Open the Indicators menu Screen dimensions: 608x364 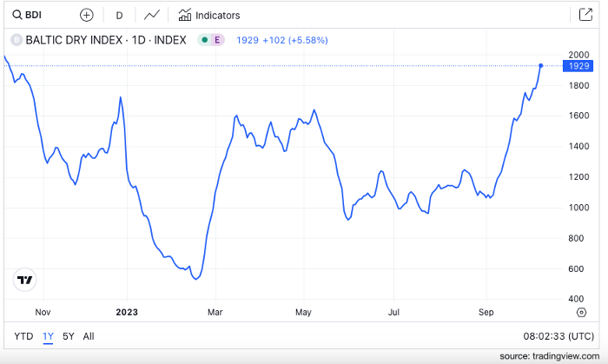[x=209, y=15]
